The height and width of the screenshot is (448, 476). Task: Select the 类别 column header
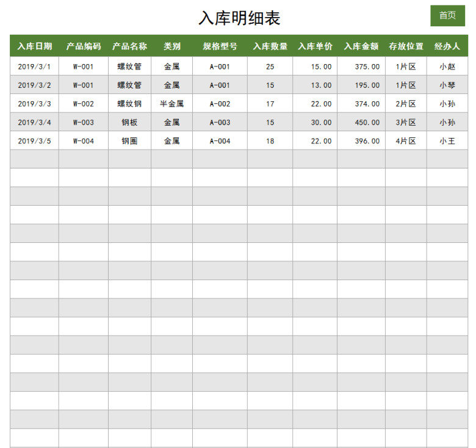(172, 46)
